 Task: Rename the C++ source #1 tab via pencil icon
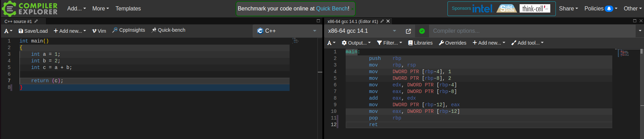coord(36,21)
